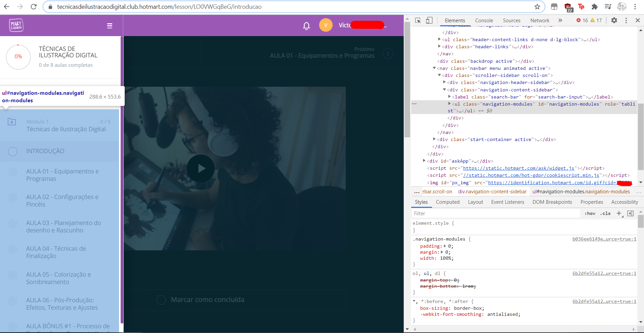The width and height of the screenshot is (644, 333).
Task: Toggle the hamburger sidebar menu
Action: [x=110, y=26]
